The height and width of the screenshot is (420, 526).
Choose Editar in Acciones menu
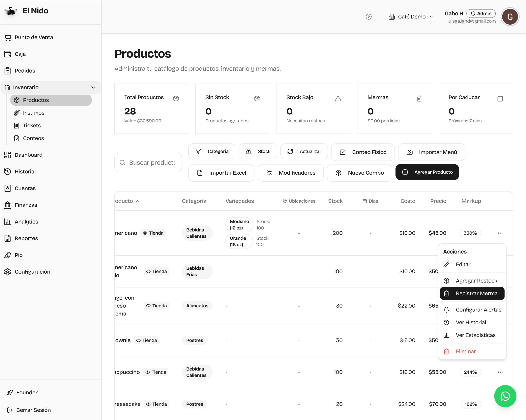(472, 265)
